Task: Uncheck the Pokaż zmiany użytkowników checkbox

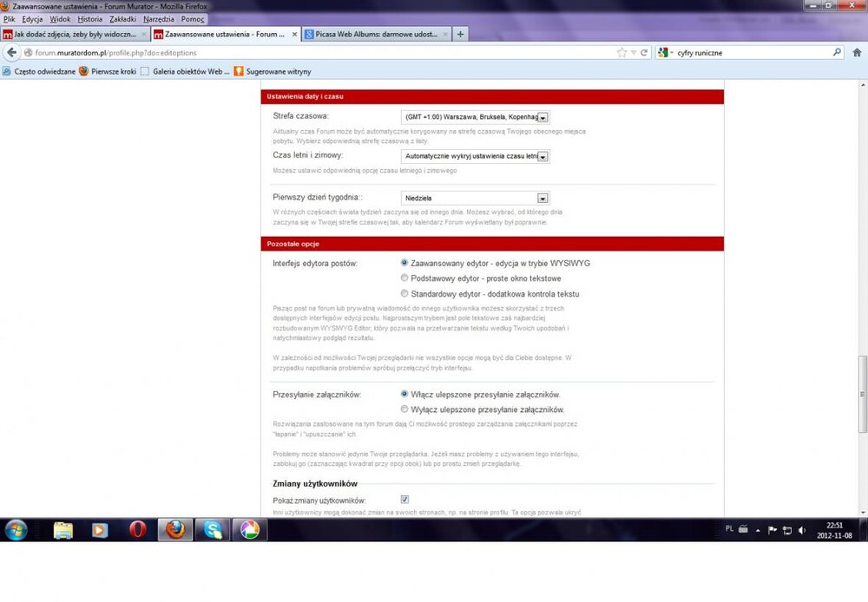Action: 404,500
